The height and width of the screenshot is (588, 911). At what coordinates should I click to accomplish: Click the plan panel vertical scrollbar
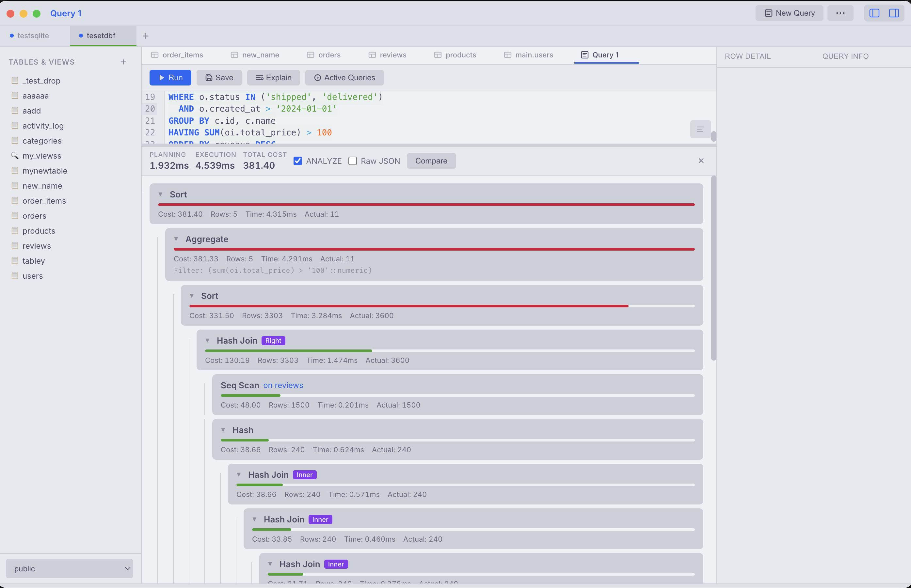click(713, 268)
